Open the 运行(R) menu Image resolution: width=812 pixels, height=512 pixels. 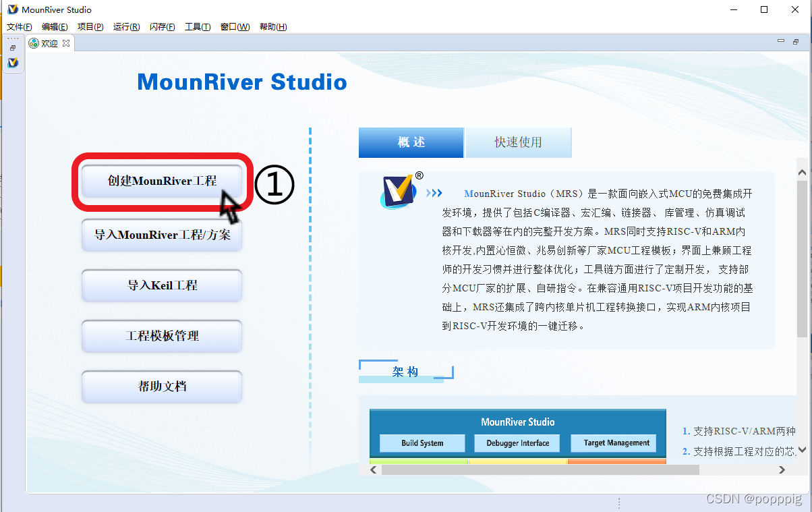[x=127, y=27]
